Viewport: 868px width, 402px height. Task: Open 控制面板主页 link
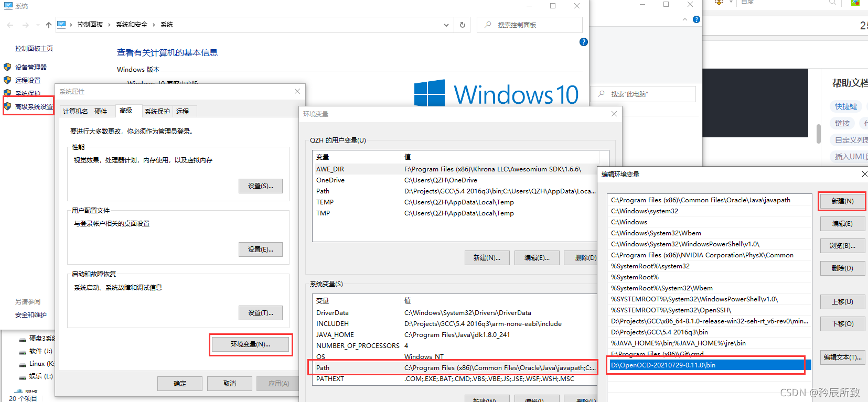pyautogui.click(x=34, y=48)
